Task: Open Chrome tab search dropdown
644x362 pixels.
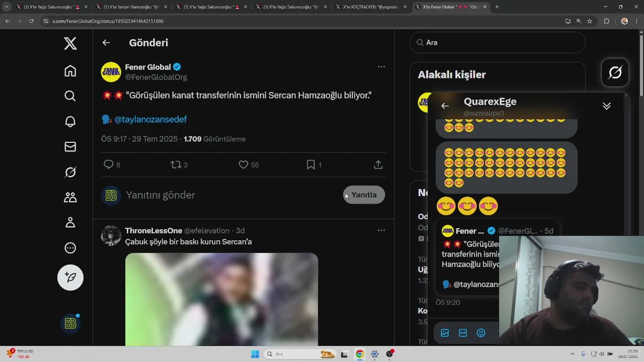Action: coord(7,7)
